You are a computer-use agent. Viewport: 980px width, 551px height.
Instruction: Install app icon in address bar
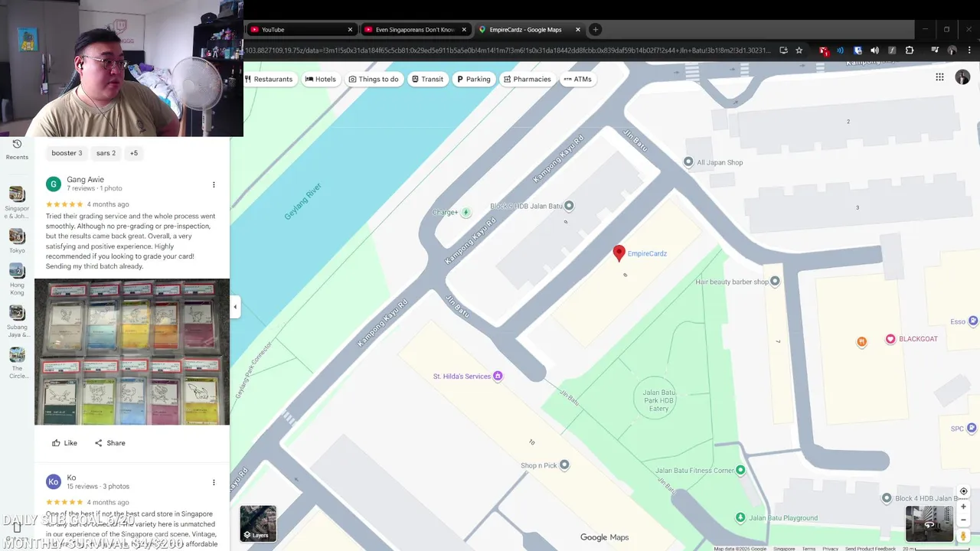point(783,51)
